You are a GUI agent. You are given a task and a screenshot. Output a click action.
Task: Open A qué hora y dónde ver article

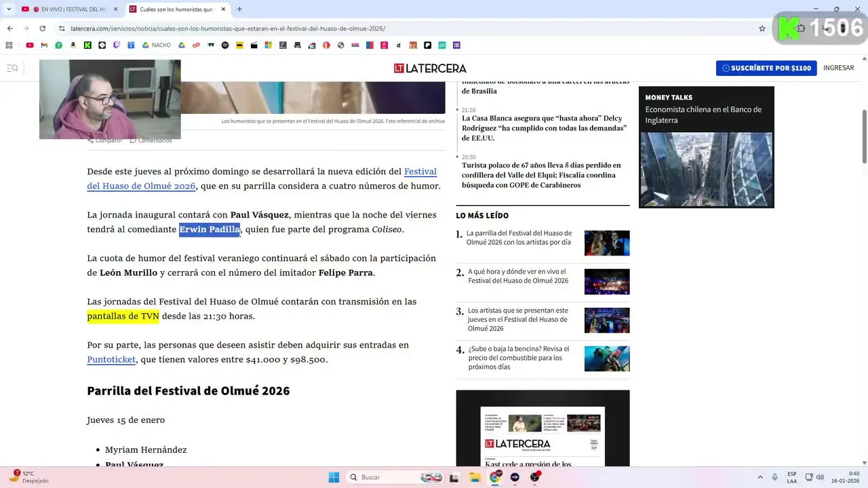[517, 276]
